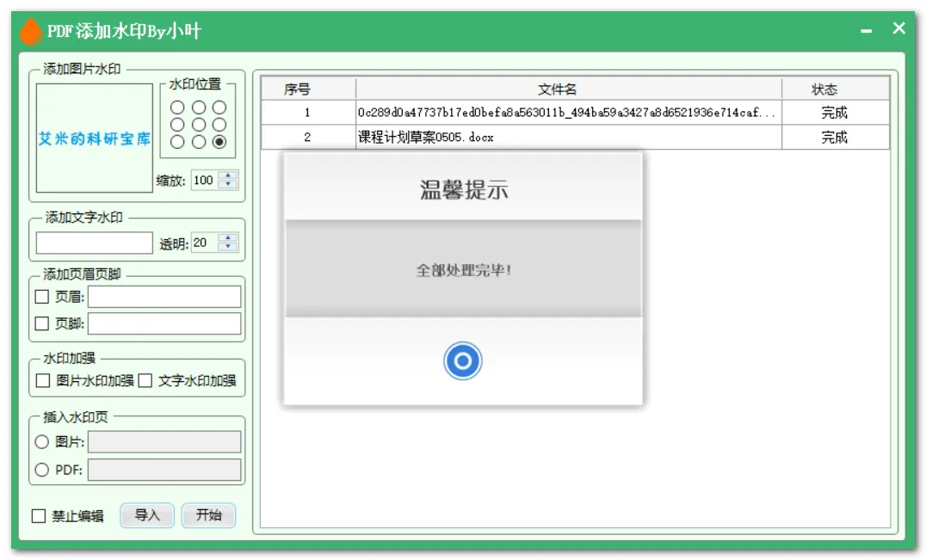Click the orange water-drop app icon
Viewport: 926px width, 560px height.
[x=31, y=31]
